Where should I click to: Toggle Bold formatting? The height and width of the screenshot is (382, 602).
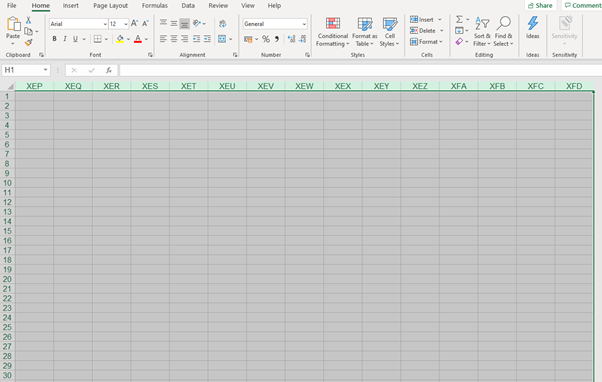(55, 39)
